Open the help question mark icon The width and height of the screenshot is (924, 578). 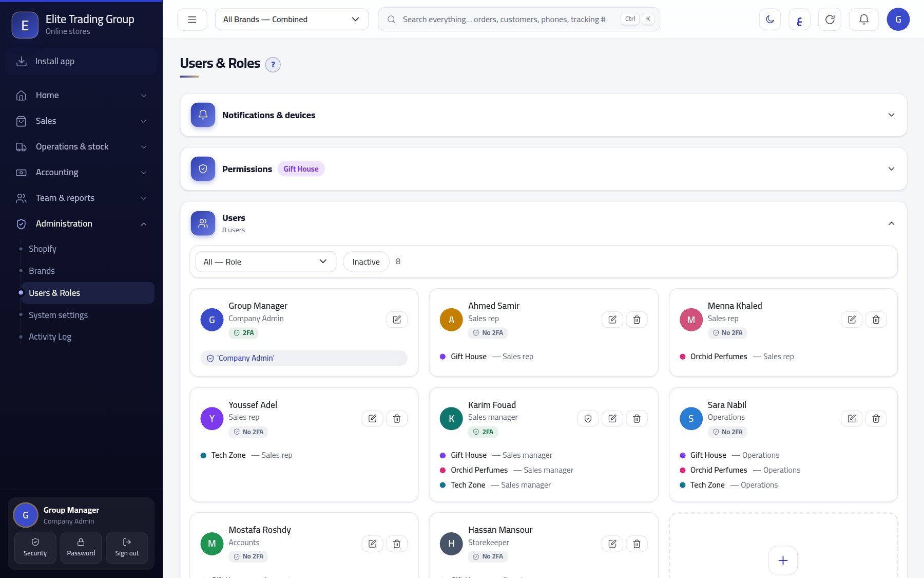[x=273, y=65]
